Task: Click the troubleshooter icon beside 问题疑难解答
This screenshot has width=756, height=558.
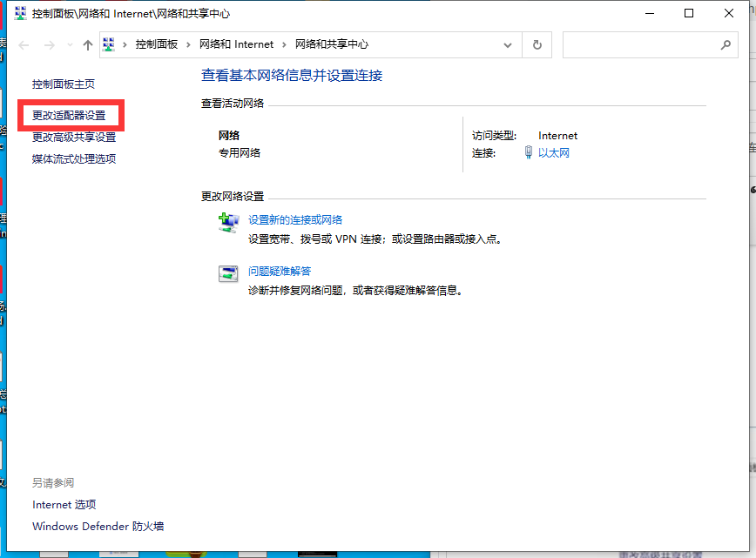Action: coord(228,273)
